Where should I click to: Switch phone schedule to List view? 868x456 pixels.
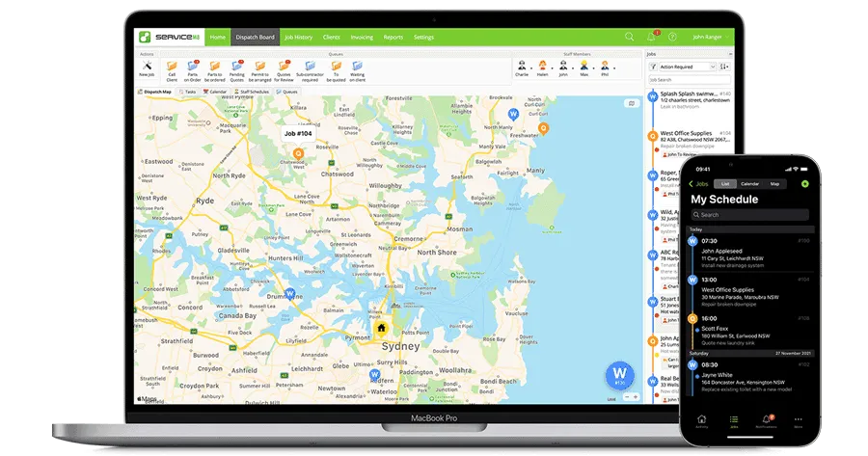coord(725,183)
